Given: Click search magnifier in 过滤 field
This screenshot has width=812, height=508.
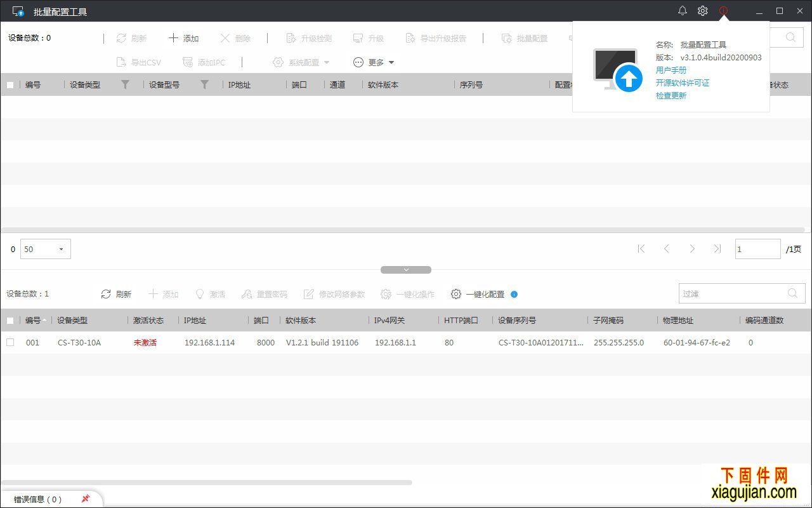Looking at the screenshot, I should point(792,293).
